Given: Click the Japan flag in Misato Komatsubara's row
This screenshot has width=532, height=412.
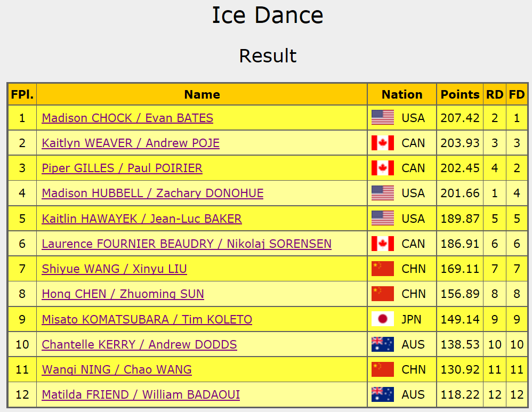Looking at the screenshot, I should click(x=382, y=319).
